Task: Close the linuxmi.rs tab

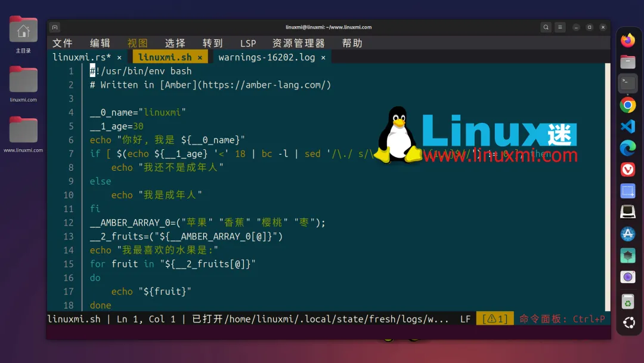Action: pyautogui.click(x=119, y=57)
